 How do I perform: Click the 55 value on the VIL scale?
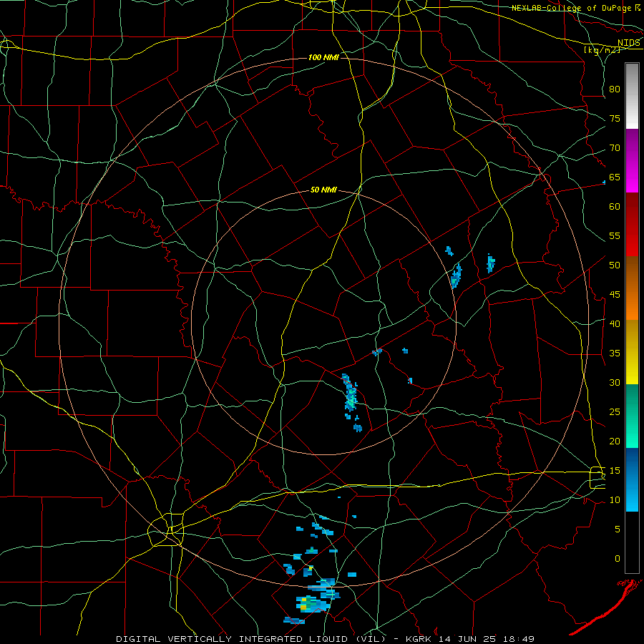click(x=615, y=235)
